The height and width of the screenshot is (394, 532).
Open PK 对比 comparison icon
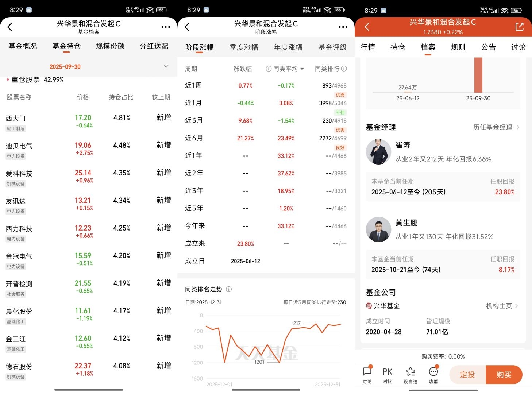click(388, 375)
